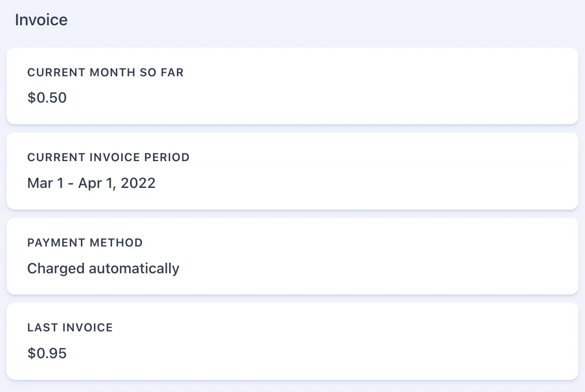Select the Payment Method card
This screenshot has width=585, height=392.
click(292, 256)
